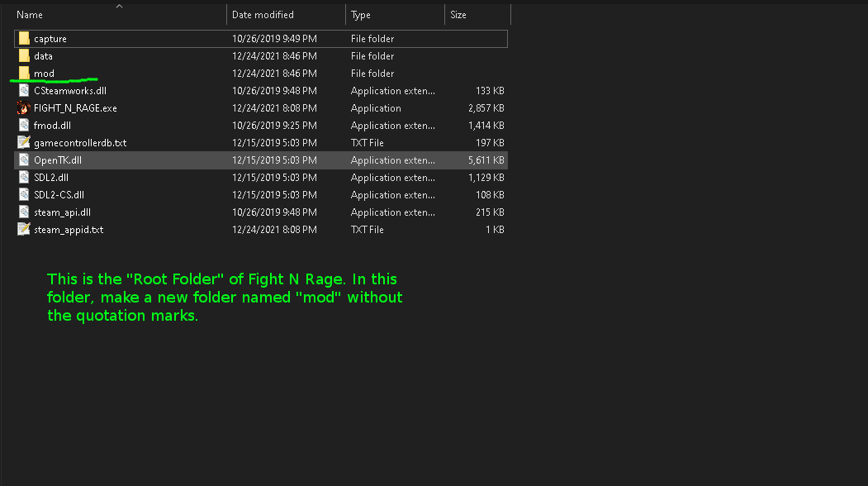Click the 10/26/2019 9:25 PM date of fmod.dll

[x=274, y=126]
